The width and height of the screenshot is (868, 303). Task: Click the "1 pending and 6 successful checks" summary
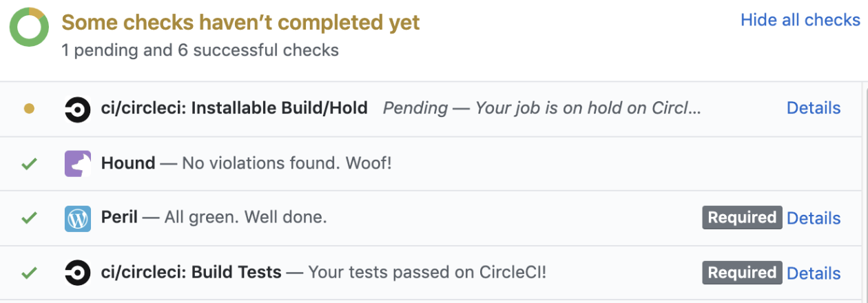pos(200,51)
